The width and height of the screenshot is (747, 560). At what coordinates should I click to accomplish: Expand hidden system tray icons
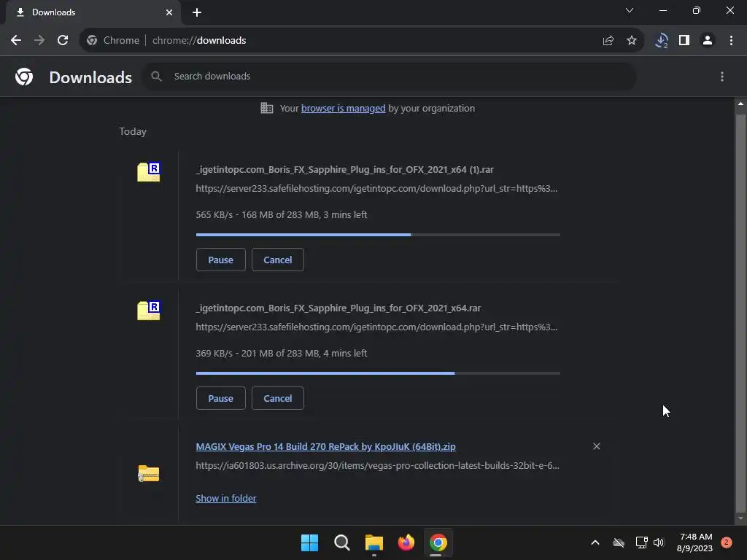coord(595,542)
